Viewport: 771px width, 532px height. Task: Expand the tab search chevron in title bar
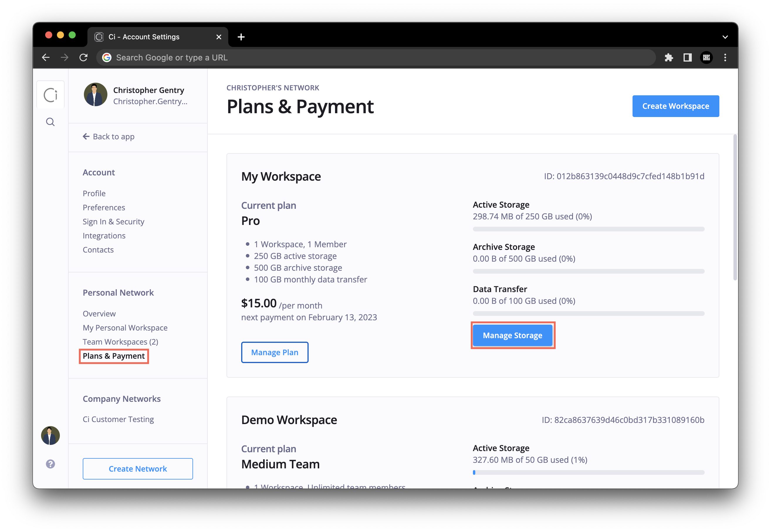[725, 37]
